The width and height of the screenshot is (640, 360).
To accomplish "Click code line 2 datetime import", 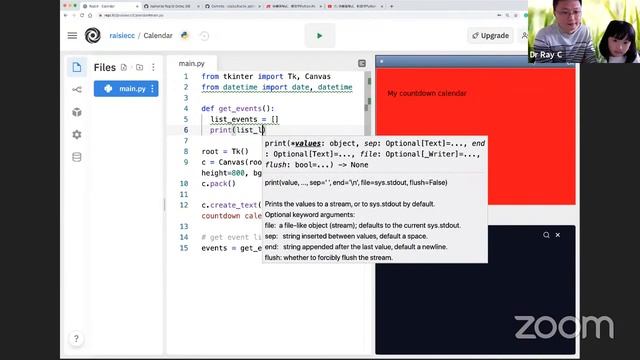I will [x=277, y=87].
